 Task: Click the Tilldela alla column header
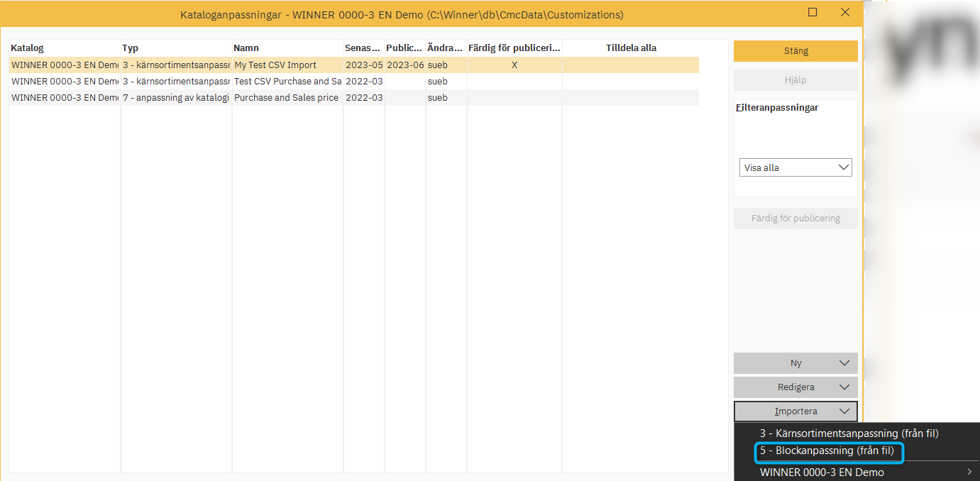coord(631,48)
